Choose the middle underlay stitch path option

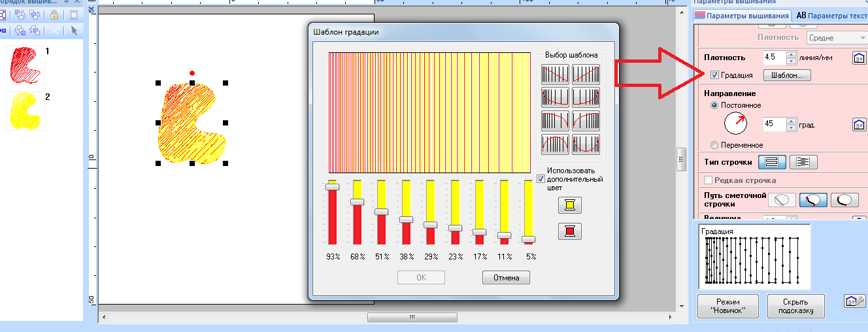tap(814, 199)
